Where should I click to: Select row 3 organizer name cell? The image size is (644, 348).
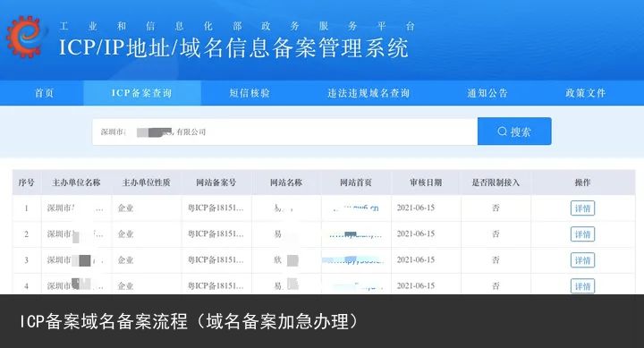pos(75,260)
